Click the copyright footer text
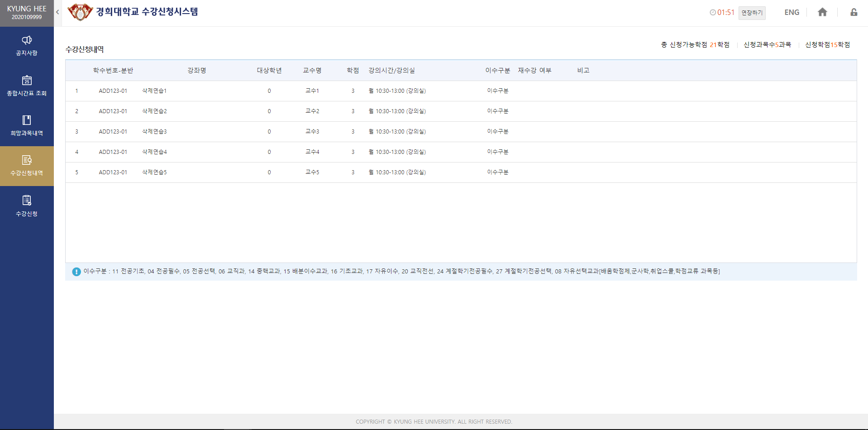Image resolution: width=868 pixels, height=430 pixels. (x=434, y=422)
